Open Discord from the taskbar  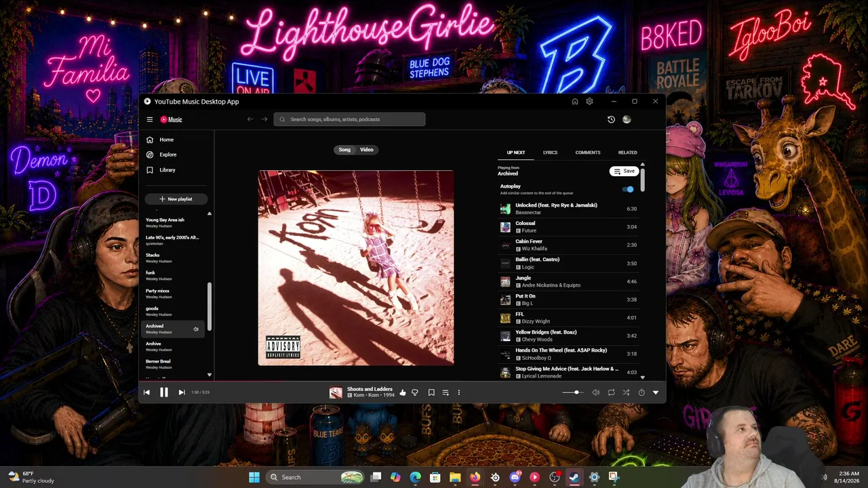(x=515, y=477)
